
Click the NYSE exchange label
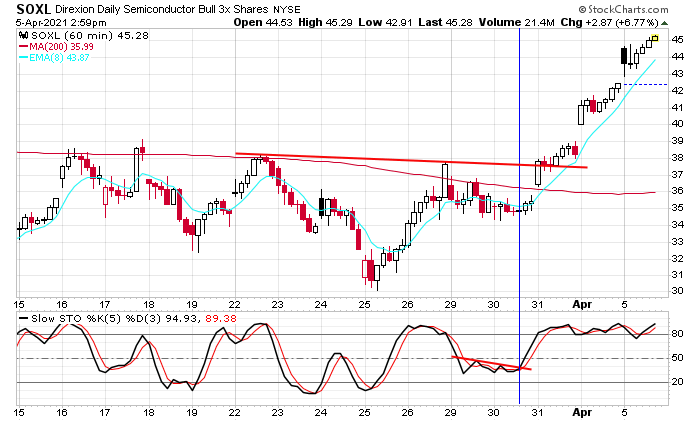pyautogui.click(x=287, y=9)
